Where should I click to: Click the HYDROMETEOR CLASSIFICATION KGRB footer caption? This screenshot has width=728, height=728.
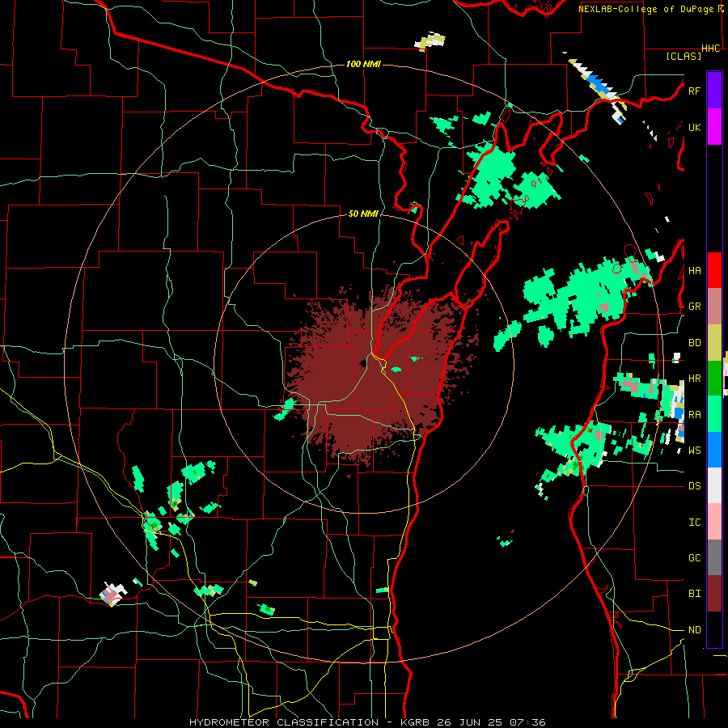point(367,722)
